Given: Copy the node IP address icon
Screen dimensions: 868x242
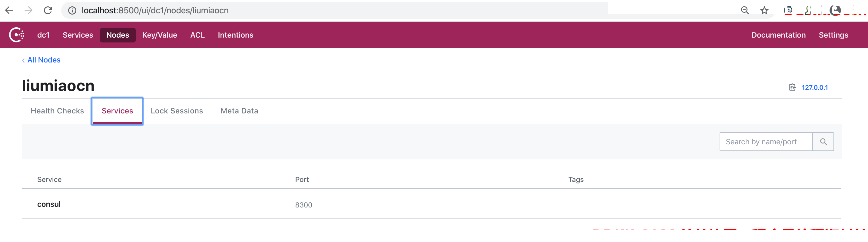Looking at the screenshot, I should point(793,87).
